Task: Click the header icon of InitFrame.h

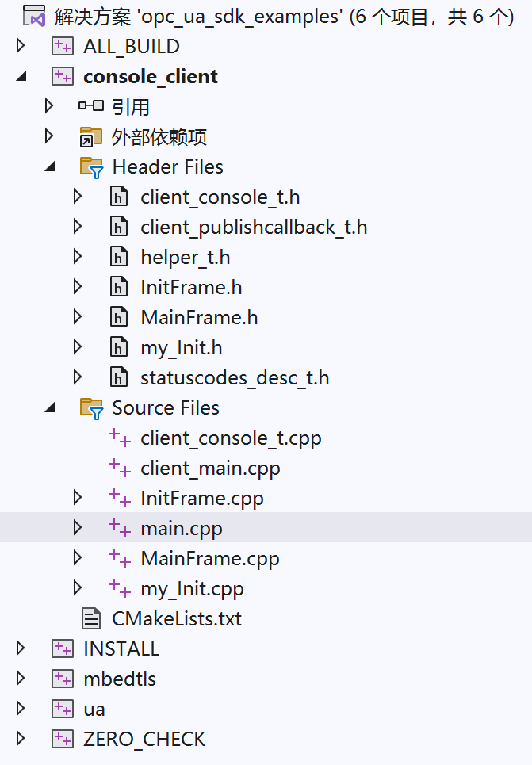Action: [119, 287]
